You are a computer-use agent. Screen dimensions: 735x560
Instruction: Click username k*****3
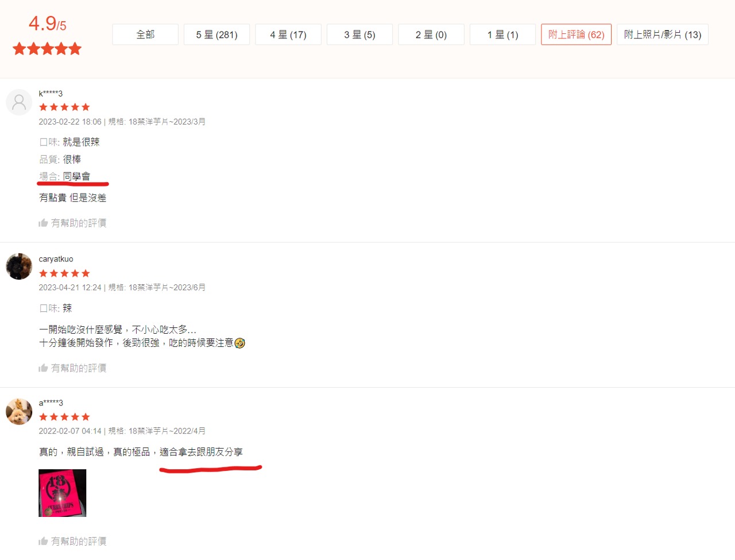pyautogui.click(x=51, y=94)
